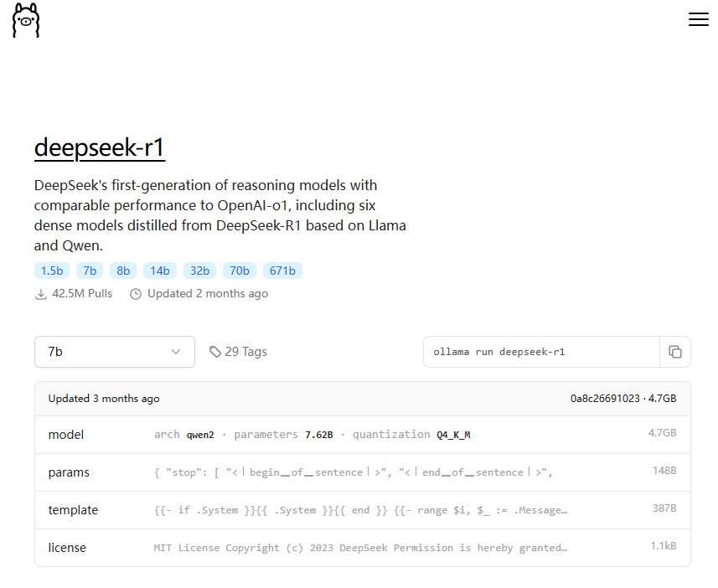Select the 1.5b model tag
The width and height of the screenshot is (718, 588).
point(51,271)
